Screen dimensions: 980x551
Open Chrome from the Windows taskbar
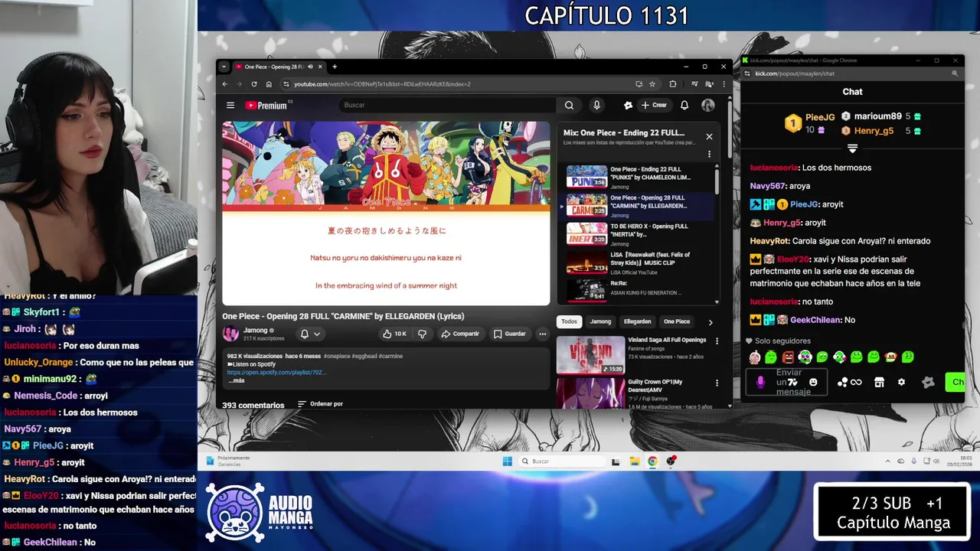coord(652,461)
